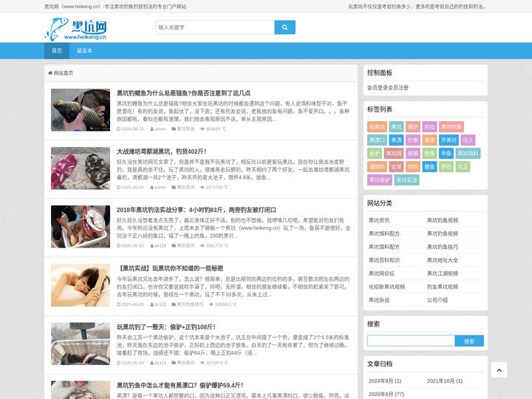This screenshot has width=532, height=399.
Task: Click the 黑坑杂谈 category under the first article
Action: 185,129
